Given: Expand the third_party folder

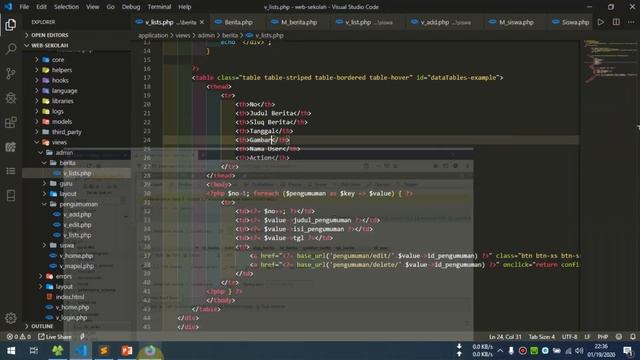Looking at the screenshot, I should (66, 132).
